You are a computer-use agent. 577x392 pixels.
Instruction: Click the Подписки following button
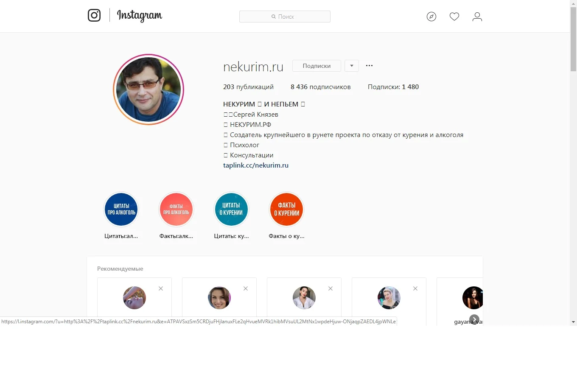click(x=317, y=66)
